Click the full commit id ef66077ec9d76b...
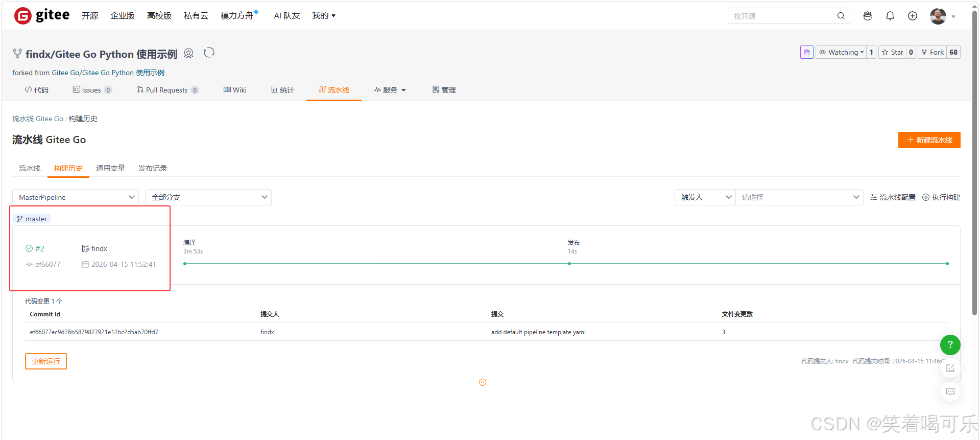 [94, 332]
